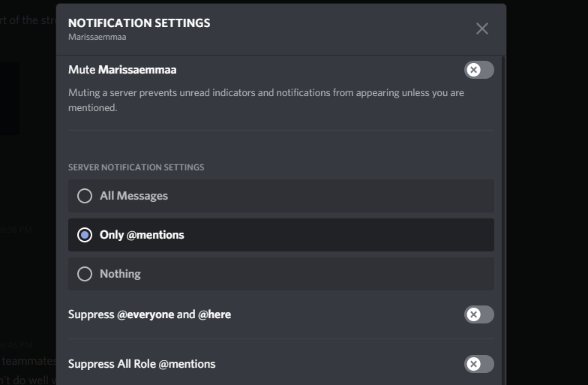Click the Nothing option label text
The height and width of the screenshot is (385, 588).
click(x=120, y=274)
